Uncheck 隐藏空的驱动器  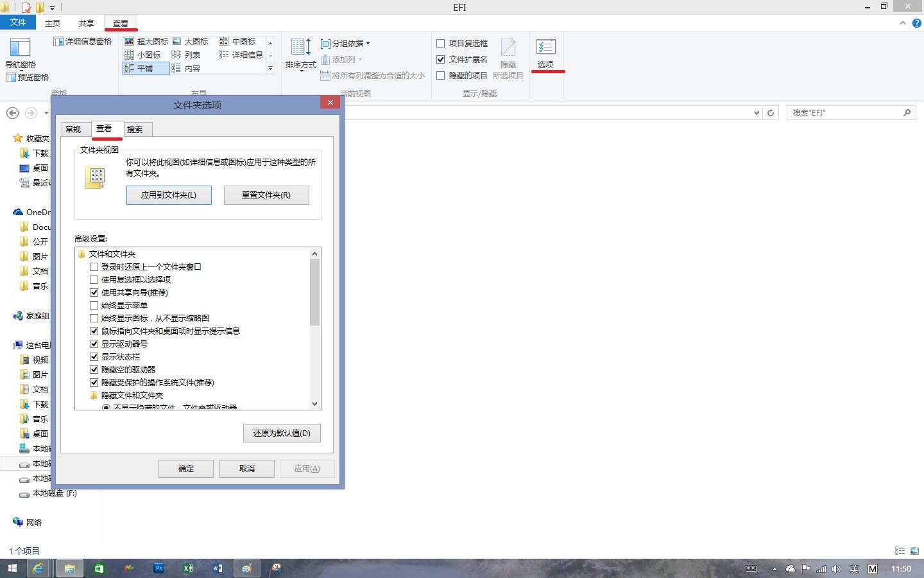[x=94, y=369]
